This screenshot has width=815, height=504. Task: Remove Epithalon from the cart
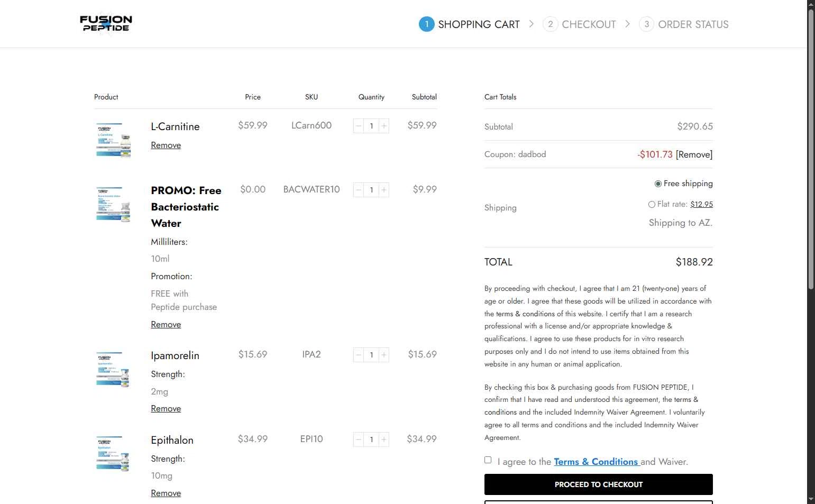[x=166, y=493]
